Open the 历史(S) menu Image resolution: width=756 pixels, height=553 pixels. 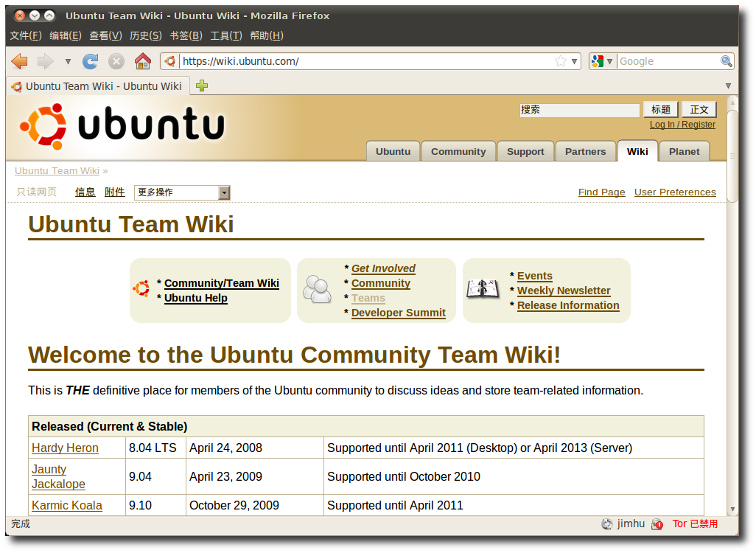pyautogui.click(x=146, y=35)
